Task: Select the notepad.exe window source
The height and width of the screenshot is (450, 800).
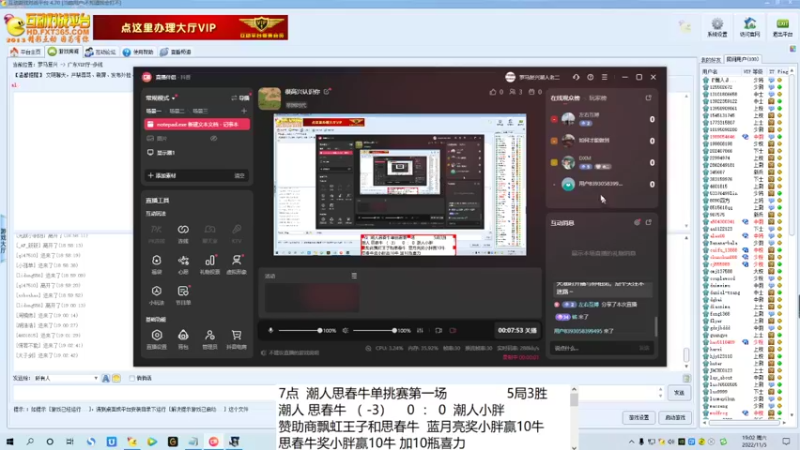Action: tap(197, 124)
